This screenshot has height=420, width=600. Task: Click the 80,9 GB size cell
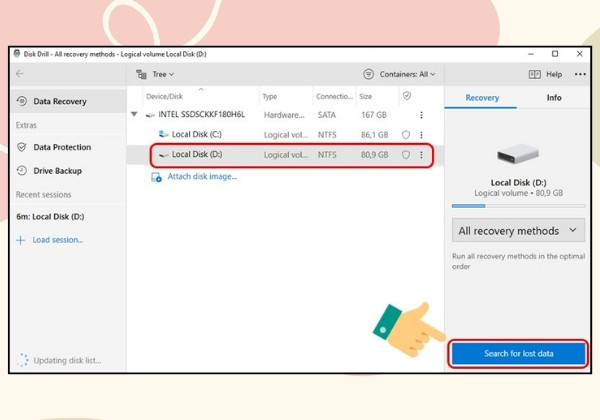click(374, 155)
